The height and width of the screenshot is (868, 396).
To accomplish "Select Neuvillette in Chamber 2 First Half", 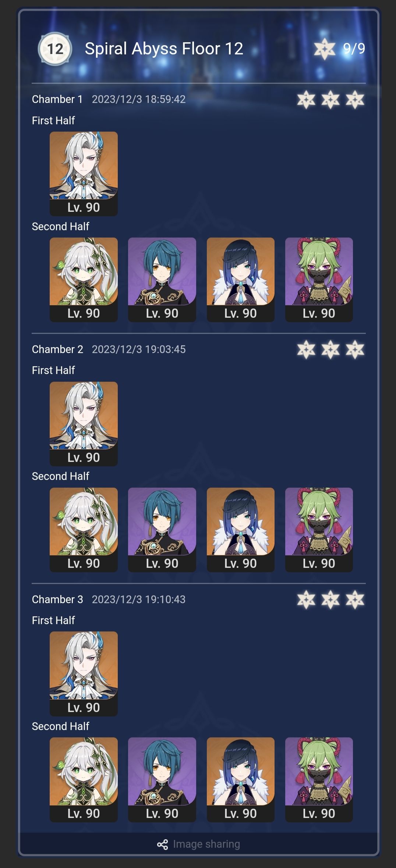I will (x=84, y=424).
